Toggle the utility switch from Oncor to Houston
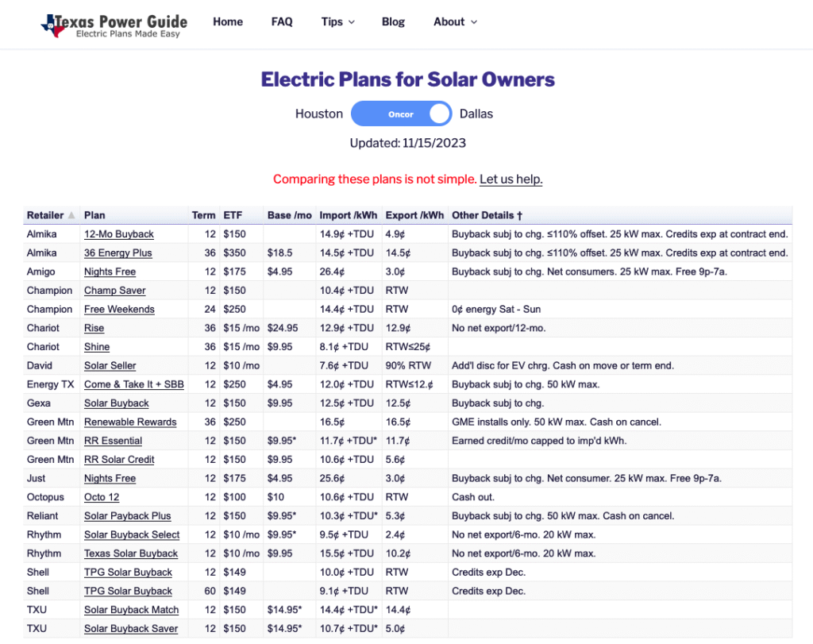The height and width of the screenshot is (644, 813). [401, 114]
